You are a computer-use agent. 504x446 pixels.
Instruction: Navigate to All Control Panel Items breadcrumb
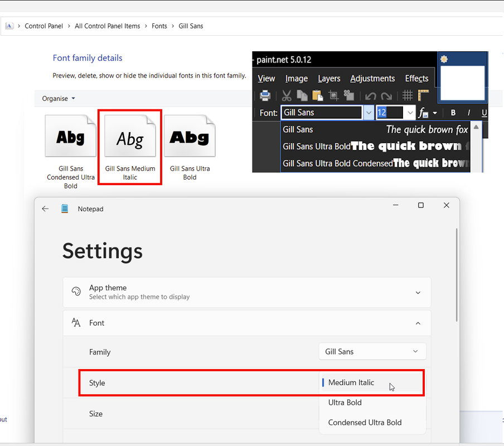(x=108, y=26)
